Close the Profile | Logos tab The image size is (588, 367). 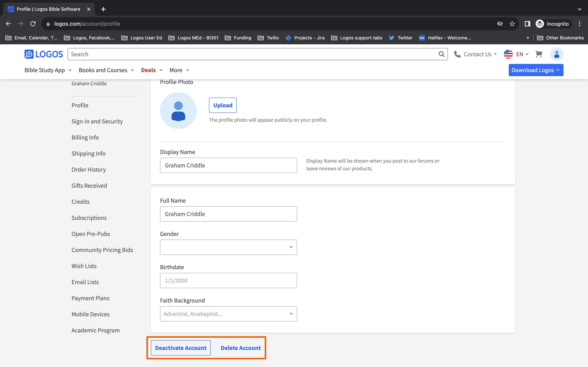pos(89,9)
